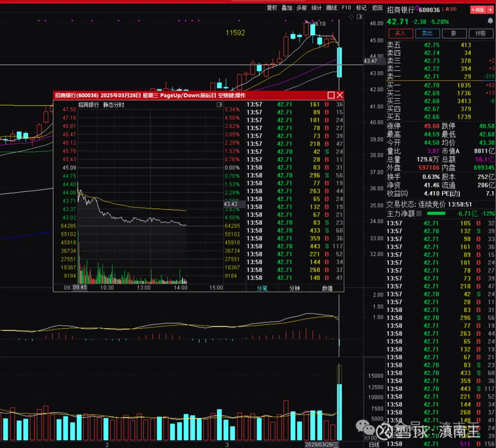
Task: Click the 内盘 699345 value
Action: [x=484, y=168]
